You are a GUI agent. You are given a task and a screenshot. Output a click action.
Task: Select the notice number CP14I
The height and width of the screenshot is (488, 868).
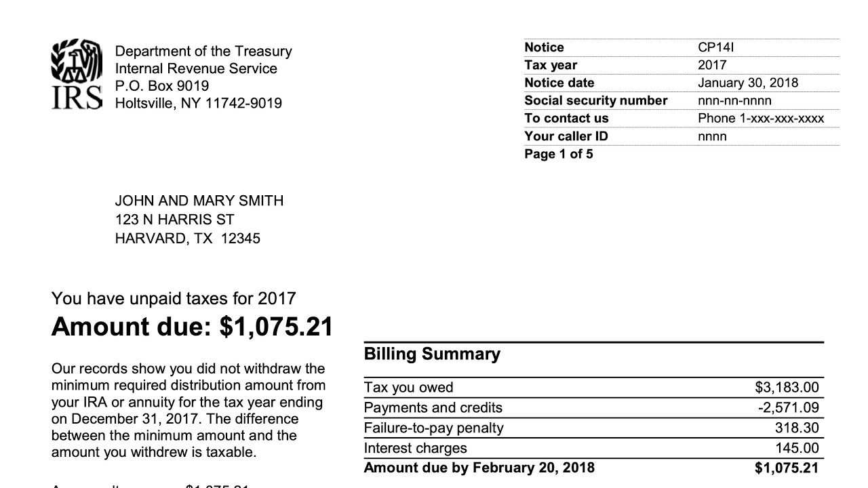715,47
